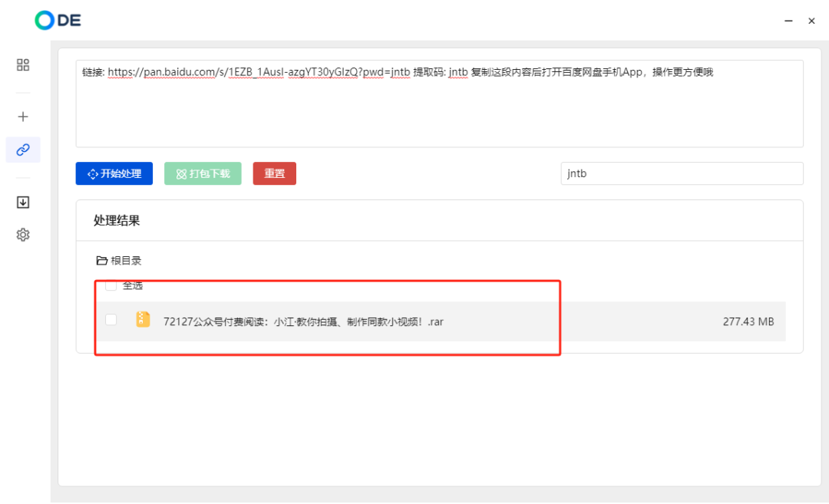Screen dimensions: 829x504
Task: Click the ODE logo
Action: click(58, 21)
